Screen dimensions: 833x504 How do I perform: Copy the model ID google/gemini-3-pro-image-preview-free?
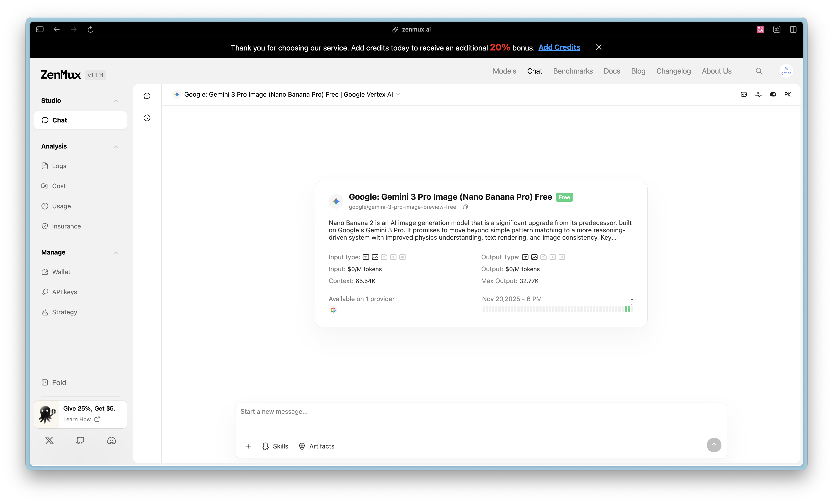coord(465,207)
